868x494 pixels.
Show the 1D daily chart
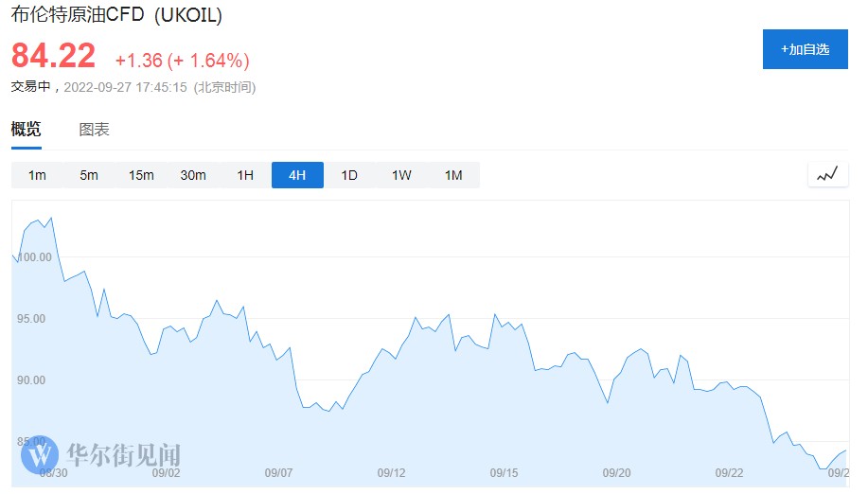point(349,175)
